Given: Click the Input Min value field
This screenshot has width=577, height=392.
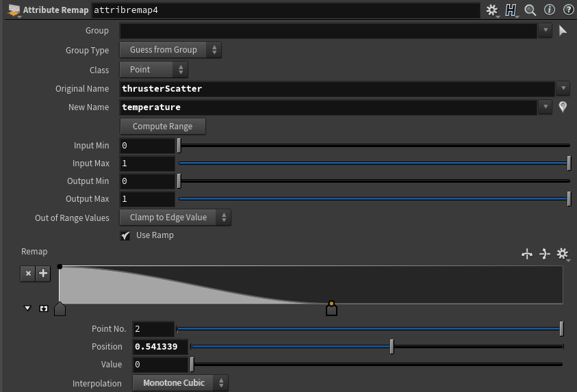Looking at the screenshot, I should click(147, 146).
